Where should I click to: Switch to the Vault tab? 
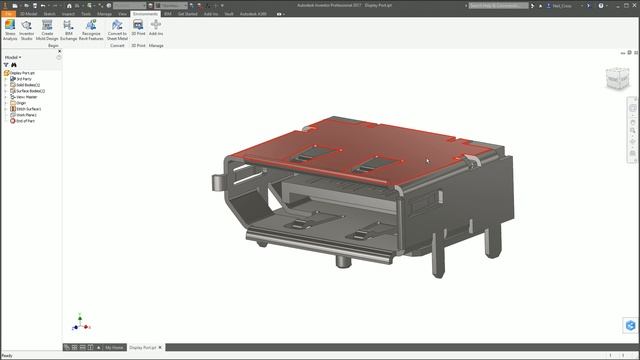[229, 14]
